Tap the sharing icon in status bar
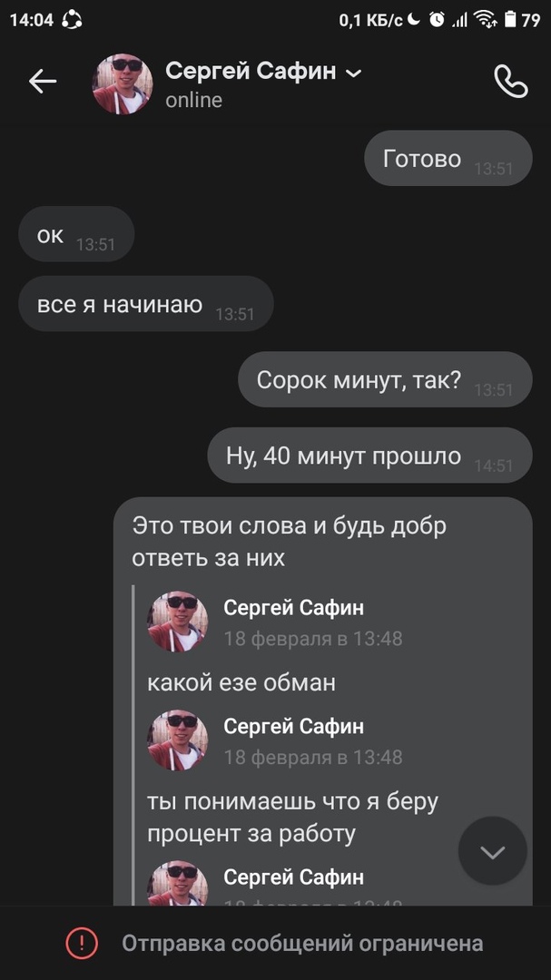This screenshot has width=551, height=980. tap(72, 20)
